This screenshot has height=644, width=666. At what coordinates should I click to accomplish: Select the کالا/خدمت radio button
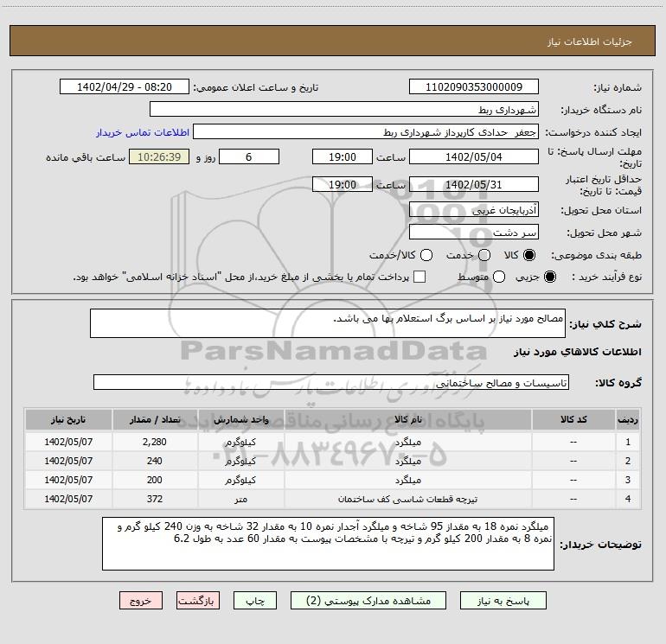coord(426,255)
